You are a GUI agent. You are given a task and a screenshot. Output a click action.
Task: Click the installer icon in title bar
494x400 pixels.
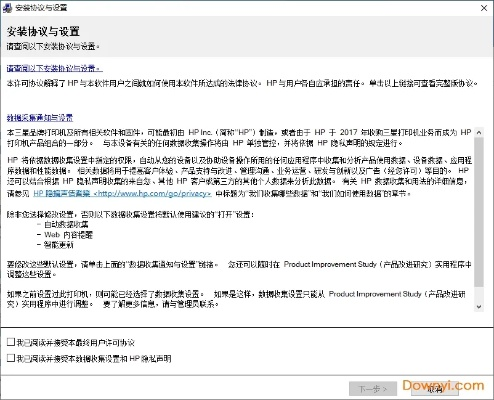pyautogui.click(x=7, y=8)
